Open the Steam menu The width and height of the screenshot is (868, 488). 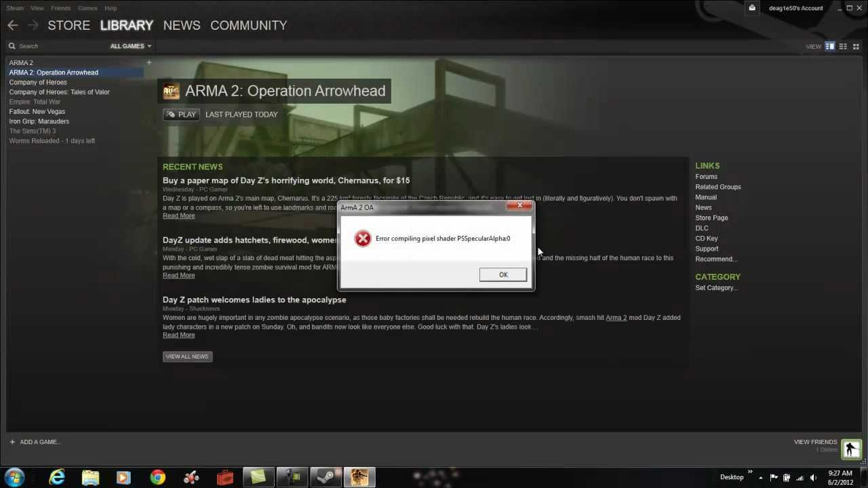tap(15, 8)
